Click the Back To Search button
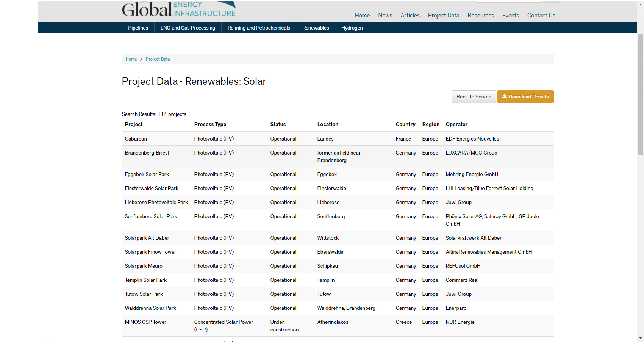This screenshot has width=644, height=342. 474,97
